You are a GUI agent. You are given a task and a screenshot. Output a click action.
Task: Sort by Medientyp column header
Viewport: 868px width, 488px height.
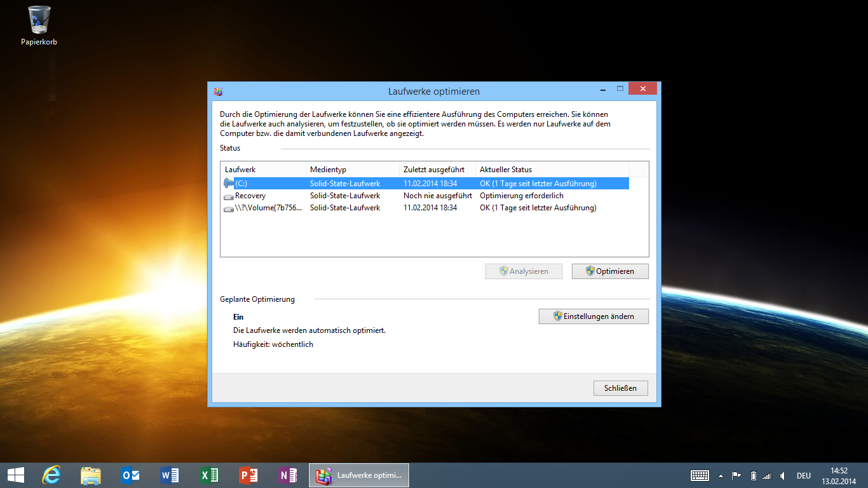[x=353, y=170]
